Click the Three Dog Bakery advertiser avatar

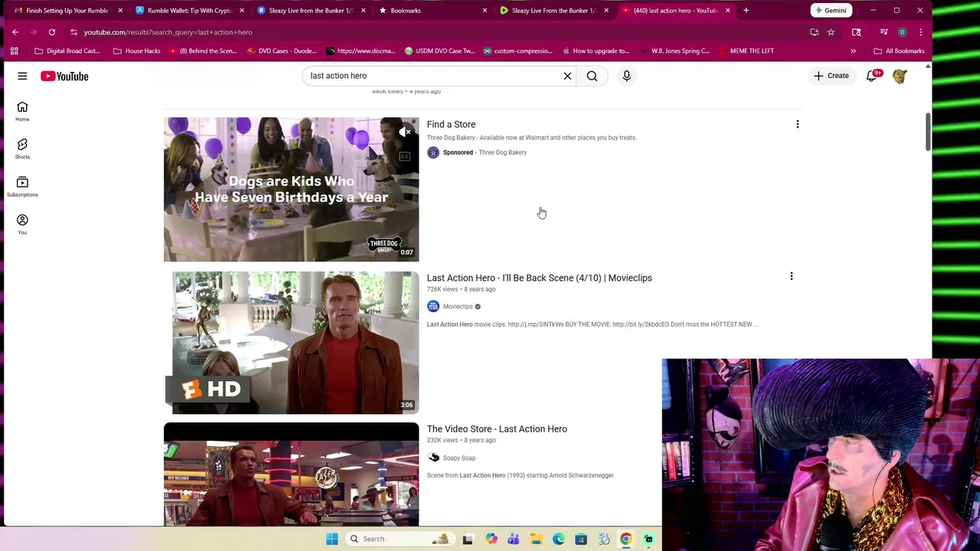433,152
